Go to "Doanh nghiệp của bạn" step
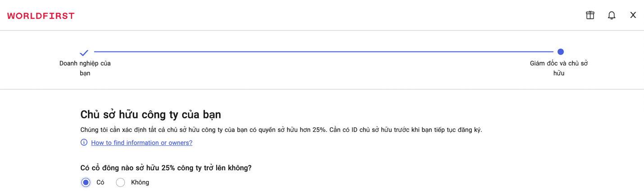Image resolution: width=644 pixels, height=196 pixels. 85,68
